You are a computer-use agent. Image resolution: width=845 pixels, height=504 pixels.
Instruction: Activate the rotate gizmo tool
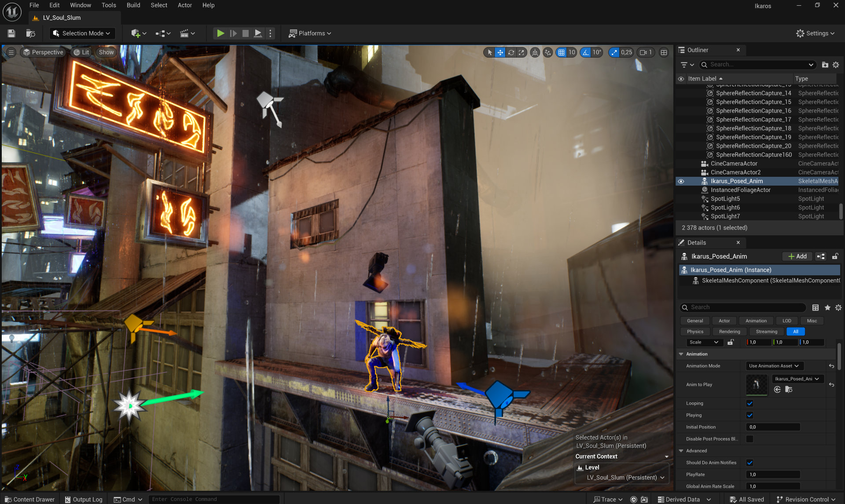pyautogui.click(x=511, y=52)
